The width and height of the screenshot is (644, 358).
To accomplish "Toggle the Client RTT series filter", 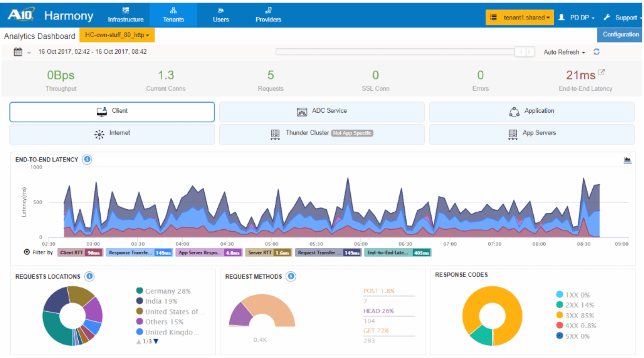I will point(80,253).
